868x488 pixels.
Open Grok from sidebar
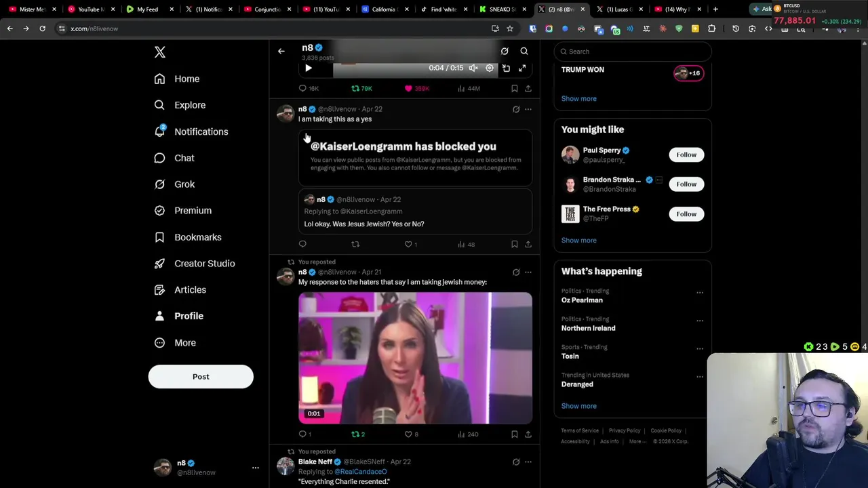174,184
